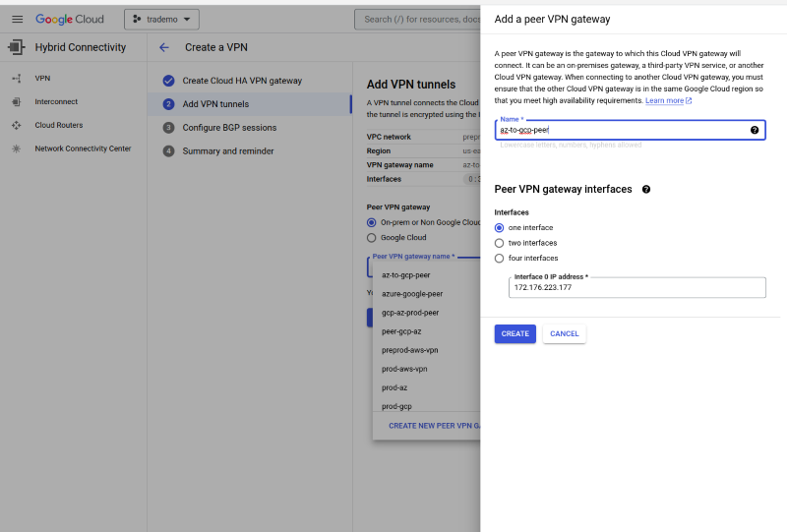Select 'On-prem or Non Google Cloud' radio

tap(371, 222)
